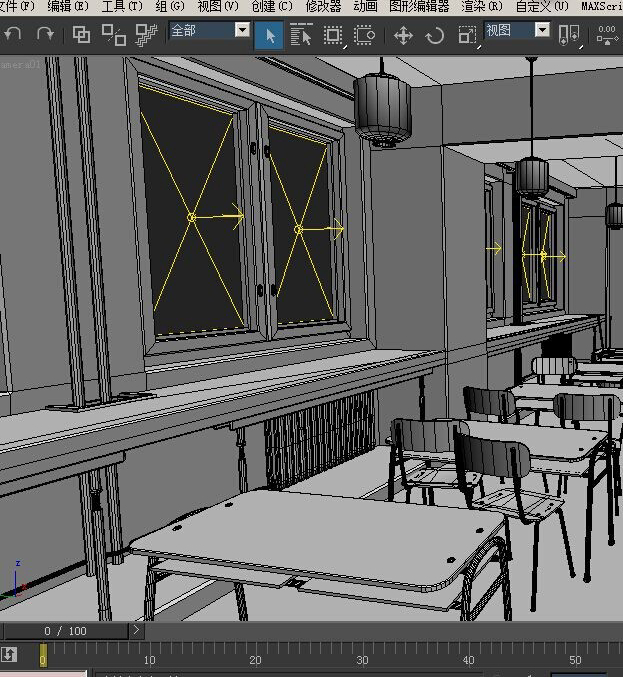The image size is (623, 677).
Task: Open the 工具(T) menu
Action: [x=122, y=6]
